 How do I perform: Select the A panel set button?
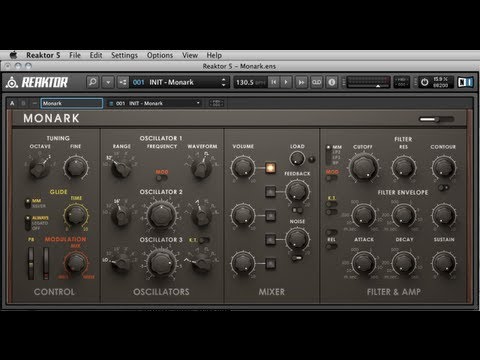[x=12, y=103]
